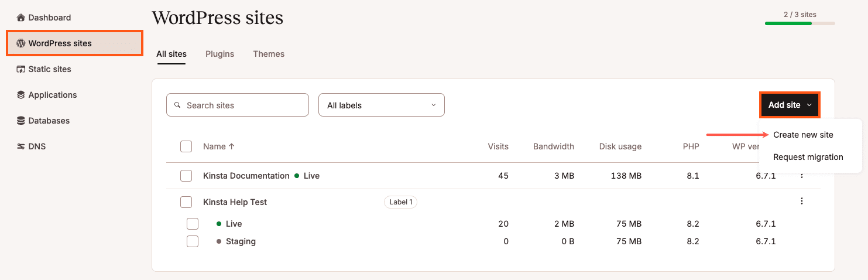The width and height of the screenshot is (868, 280).
Task: Open Kinsta Help Test three-dot menu
Action: [x=801, y=202]
